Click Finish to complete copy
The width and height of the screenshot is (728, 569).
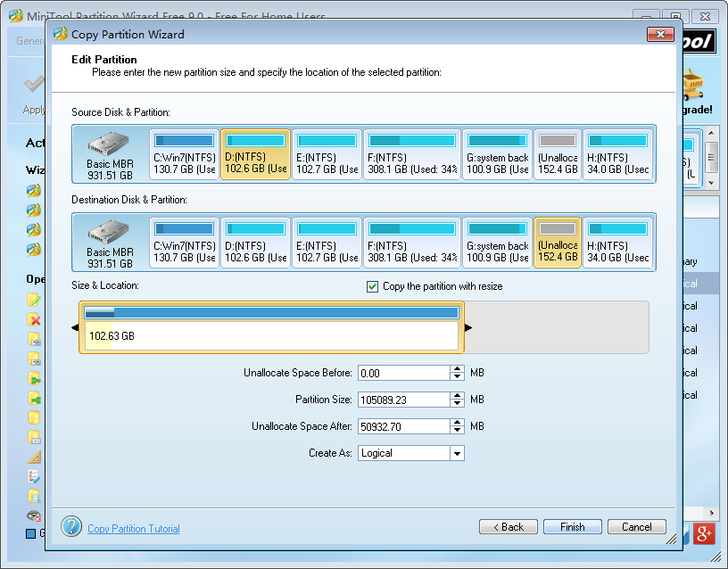coord(573,527)
